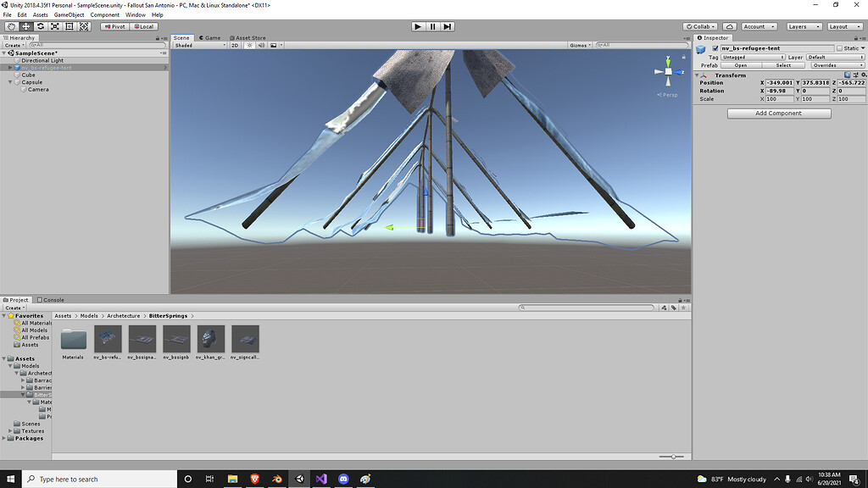The image size is (868, 488).
Task: Select the Hand tool in the toolbar
Action: [x=11, y=26]
